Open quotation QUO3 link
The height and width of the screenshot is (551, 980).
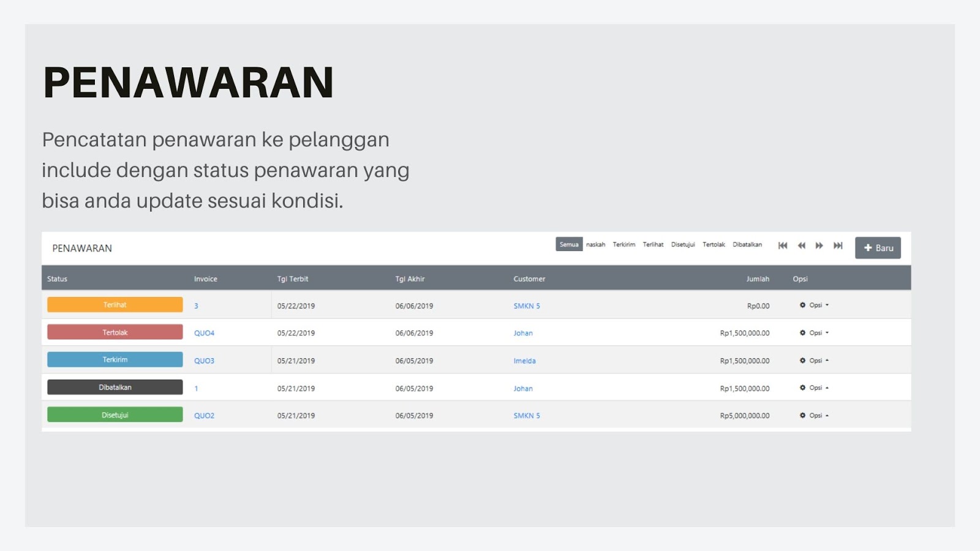pos(204,361)
